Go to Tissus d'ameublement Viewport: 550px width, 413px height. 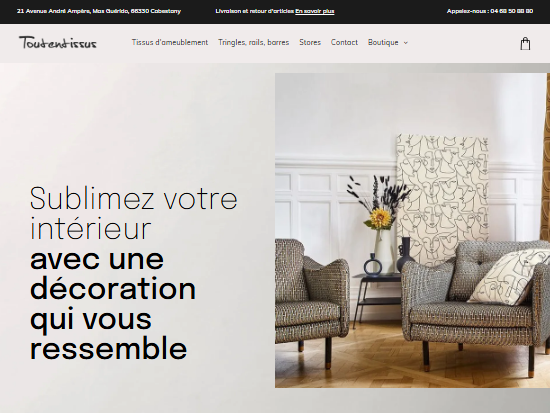170,42
